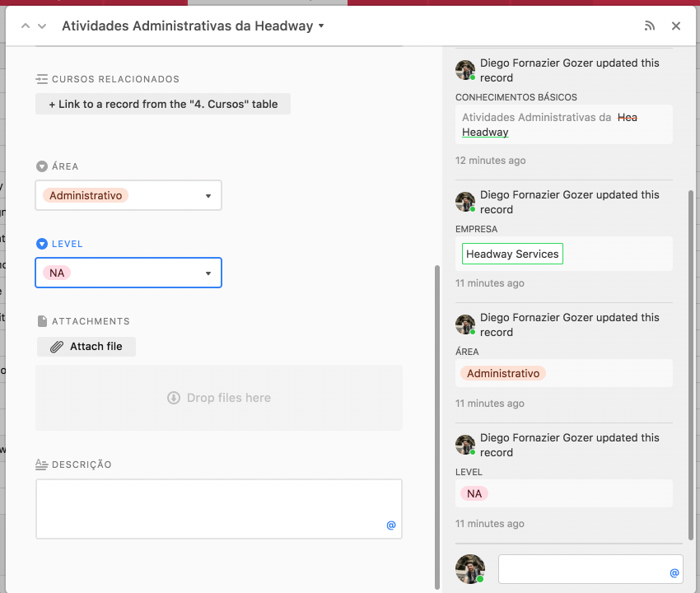Screen dimensions: 700x593
Task: Click the @ mention icon in comment box
Action: pyautogui.click(x=674, y=572)
